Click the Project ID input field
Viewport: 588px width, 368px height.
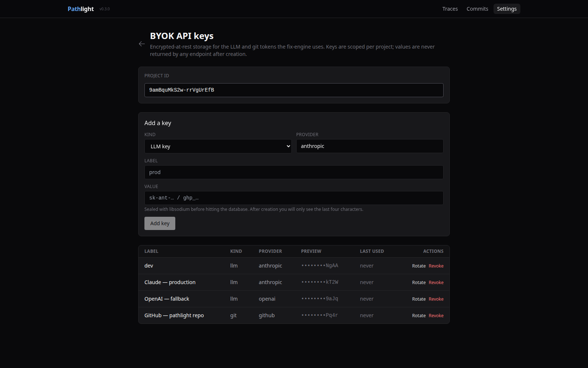click(294, 90)
